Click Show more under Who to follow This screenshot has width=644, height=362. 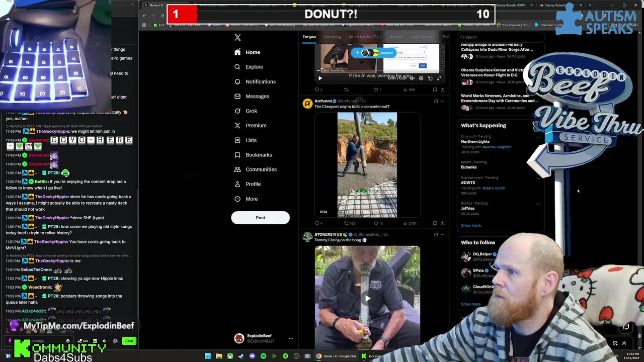pyautogui.click(x=470, y=304)
